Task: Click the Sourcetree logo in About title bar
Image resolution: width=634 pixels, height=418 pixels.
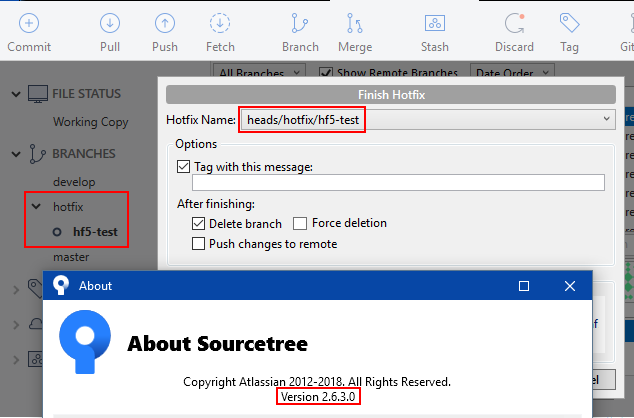Action: coord(61,285)
